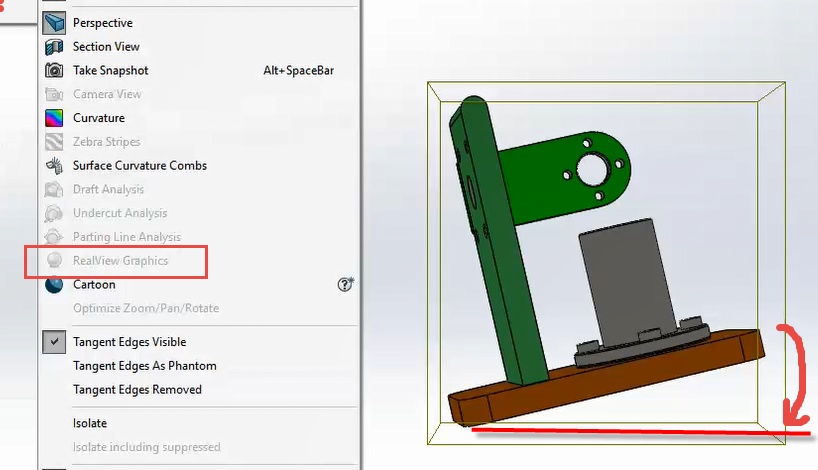Select the gray motor body part
This screenshot has width=818, height=470.
click(629, 284)
